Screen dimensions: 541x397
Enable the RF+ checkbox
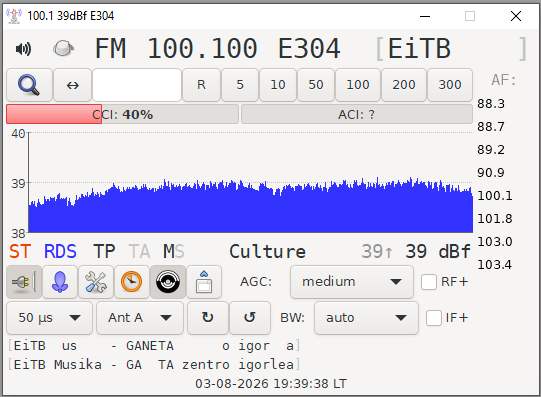(x=429, y=282)
